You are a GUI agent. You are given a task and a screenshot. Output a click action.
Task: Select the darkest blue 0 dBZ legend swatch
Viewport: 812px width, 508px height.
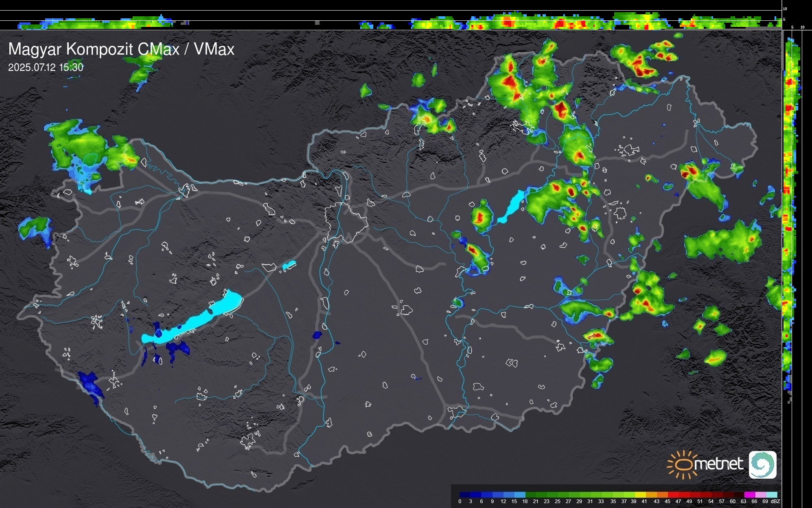coord(465,495)
